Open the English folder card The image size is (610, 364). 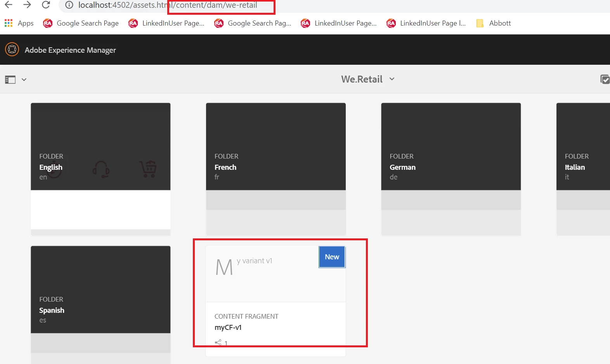pos(101,169)
